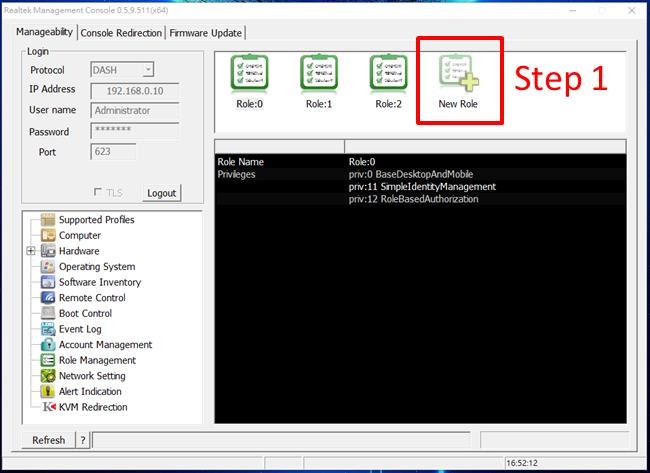Viewport: 650px width, 473px height.
Task: Select Remote Control label in tree
Action: pos(92,298)
